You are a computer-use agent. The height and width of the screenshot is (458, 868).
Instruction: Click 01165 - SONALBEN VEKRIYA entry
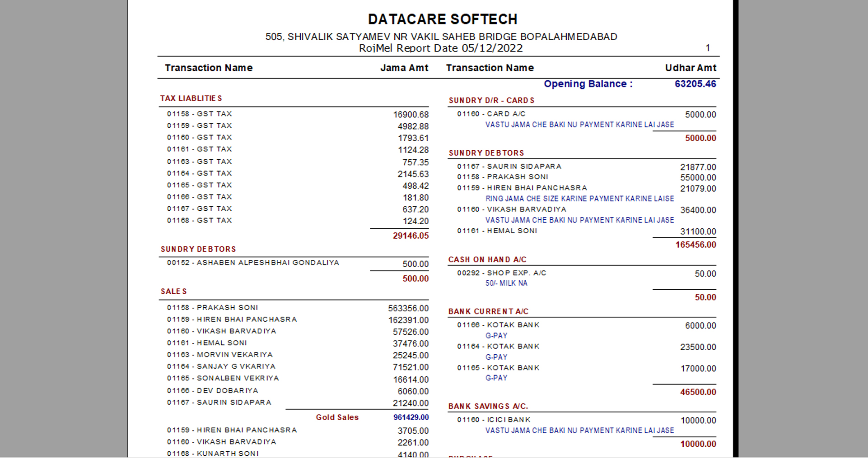223,378
